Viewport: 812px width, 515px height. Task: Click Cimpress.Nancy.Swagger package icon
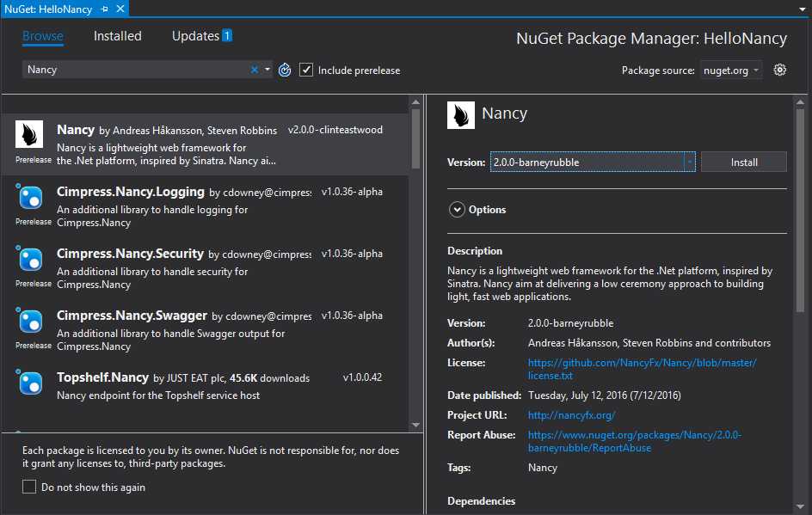pyautogui.click(x=30, y=321)
